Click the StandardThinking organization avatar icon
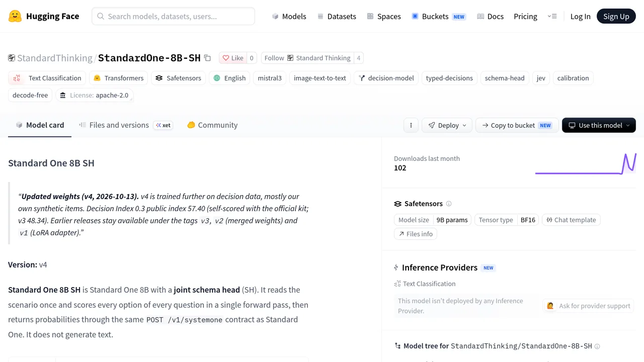The width and height of the screenshot is (644, 362). tap(12, 58)
